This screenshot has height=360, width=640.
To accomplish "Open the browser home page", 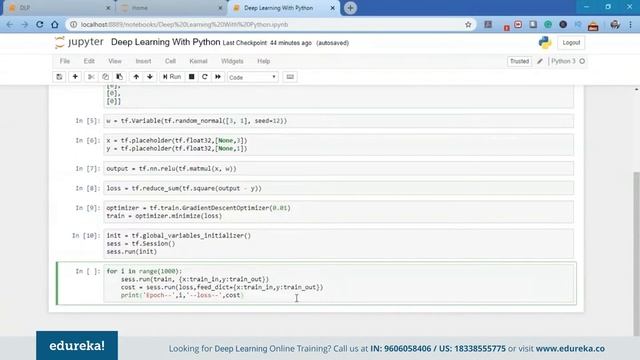I will pyautogui.click(x=55, y=24).
